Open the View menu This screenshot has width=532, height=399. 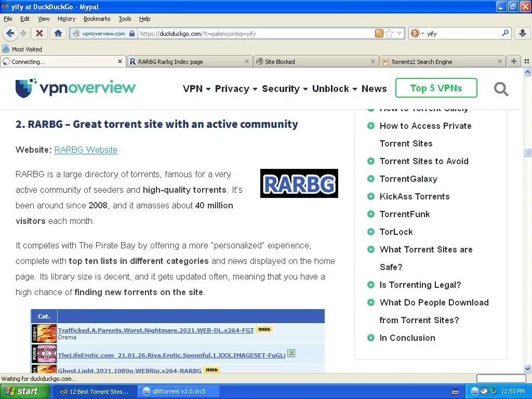click(44, 19)
